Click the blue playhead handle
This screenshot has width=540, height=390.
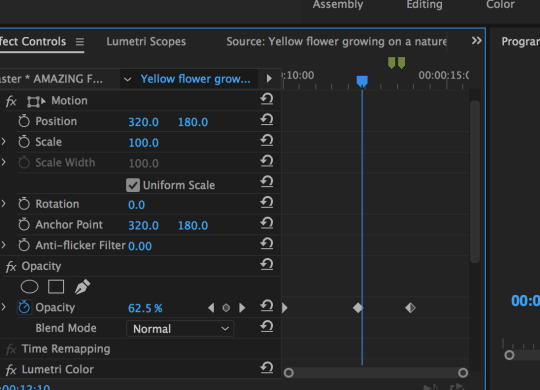point(362,81)
